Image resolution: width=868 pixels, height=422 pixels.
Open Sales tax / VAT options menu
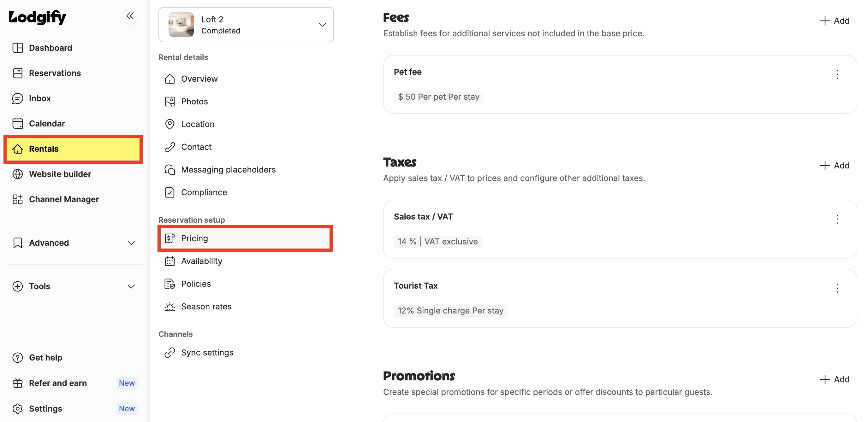pos(837,219)
